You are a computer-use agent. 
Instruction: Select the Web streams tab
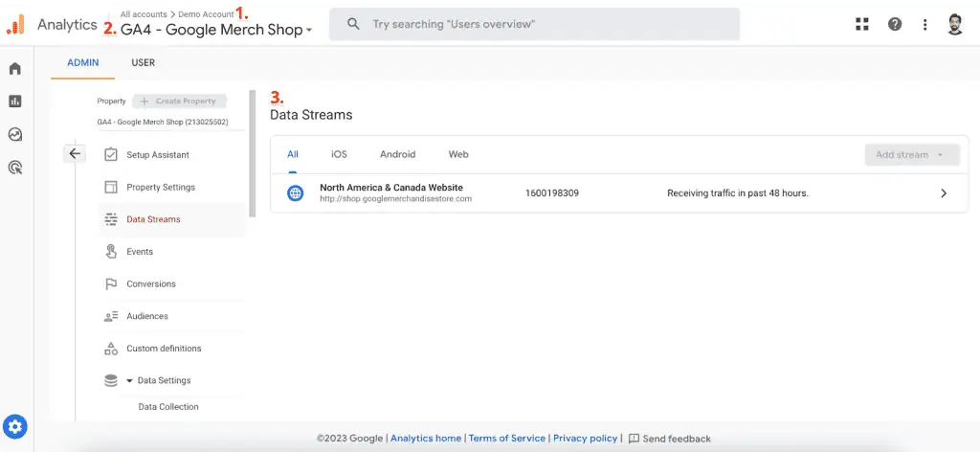[458, 154]
